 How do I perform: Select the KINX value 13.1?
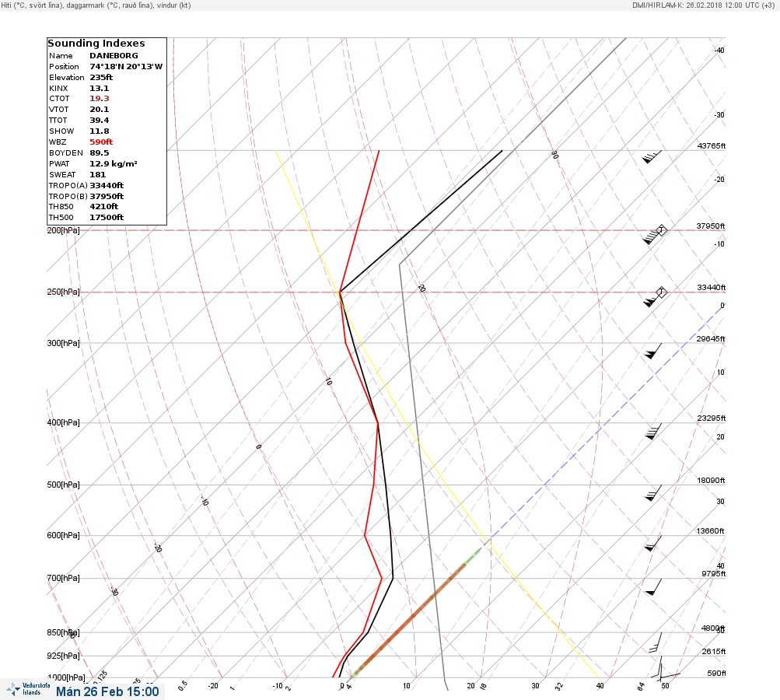pyautogui.click(x=99, y=88)
